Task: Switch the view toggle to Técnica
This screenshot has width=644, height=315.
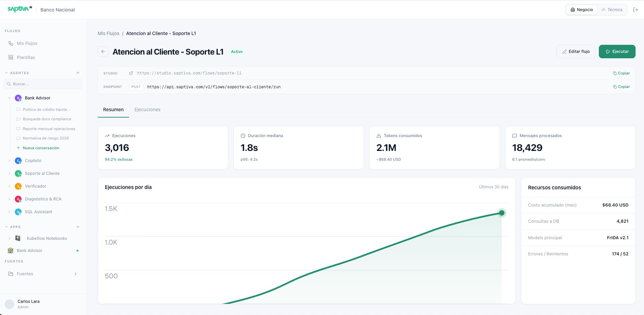Action: 612,9
